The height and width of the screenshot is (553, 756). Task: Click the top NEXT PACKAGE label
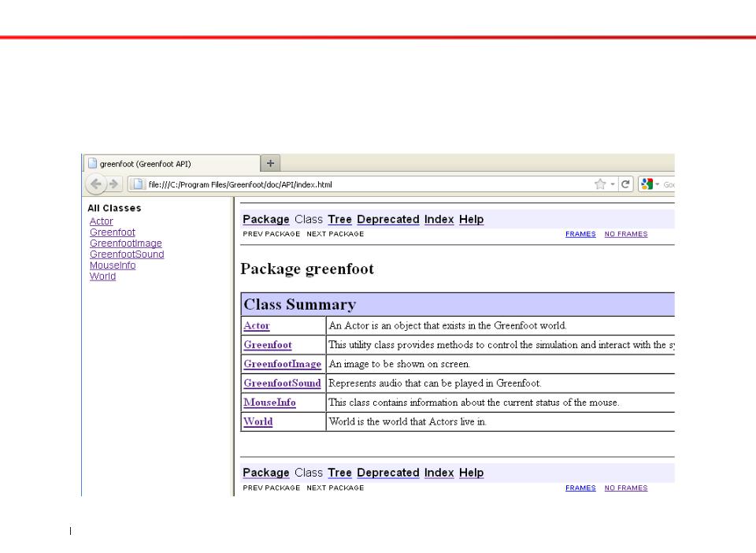point(335,234)
